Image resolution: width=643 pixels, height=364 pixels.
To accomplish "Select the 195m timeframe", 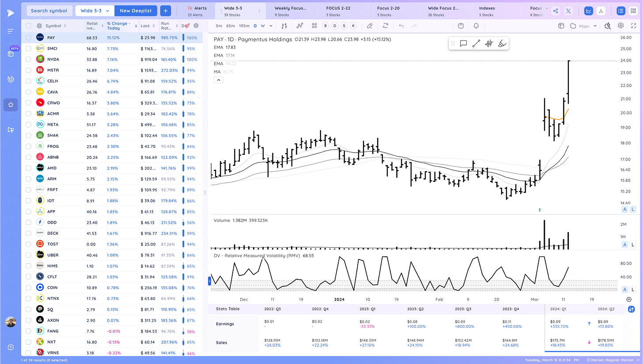I will point(244,26).
